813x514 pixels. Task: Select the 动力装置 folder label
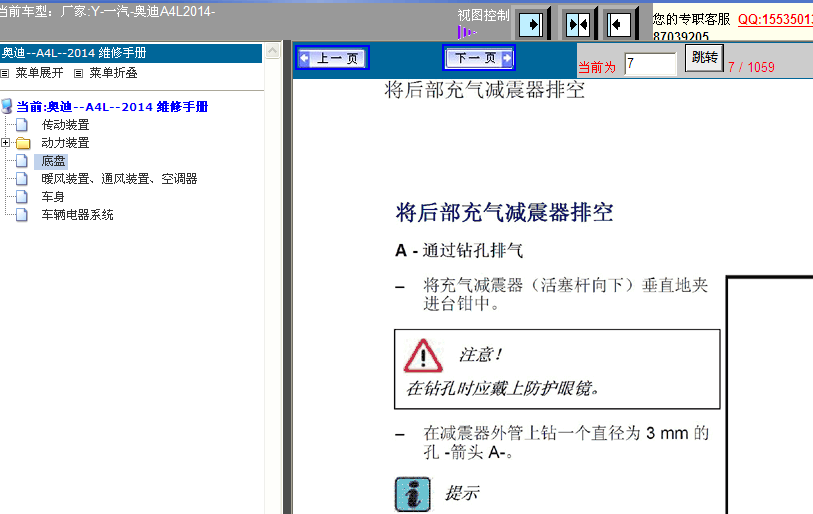click(65, 143)
